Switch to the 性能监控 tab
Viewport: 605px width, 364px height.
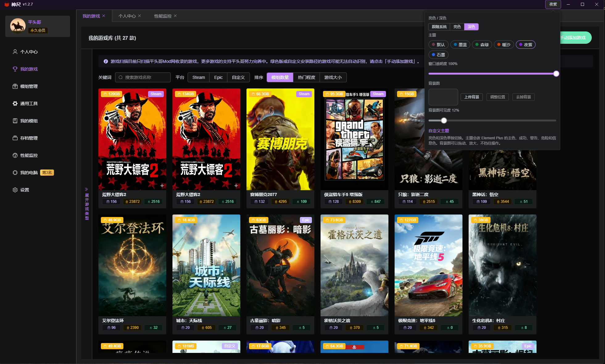(x=163, y=16)
